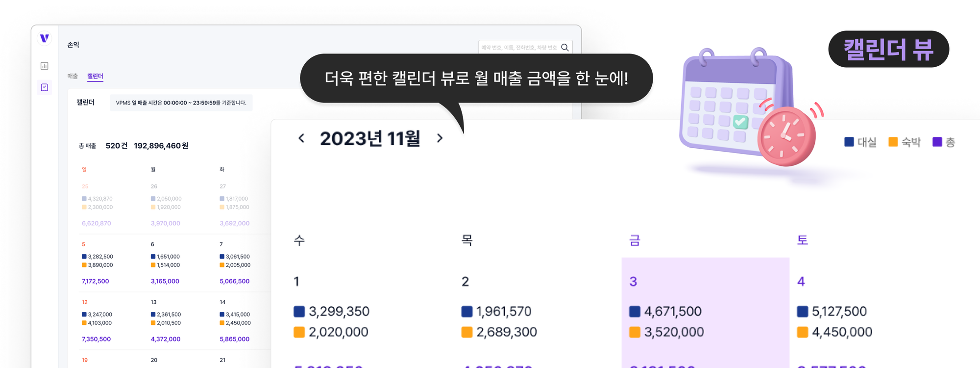Image resolution: width=980 pixels, height=368 pixels.
Task: Click the orange square beside 4,450,000
Action: pos(802,332)
